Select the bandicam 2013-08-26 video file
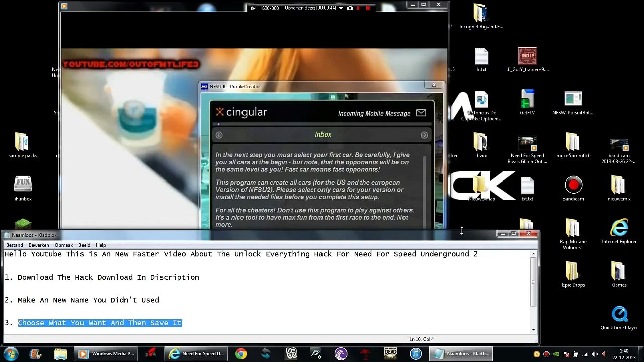The image size is (644, 362). tap(619, 150)
